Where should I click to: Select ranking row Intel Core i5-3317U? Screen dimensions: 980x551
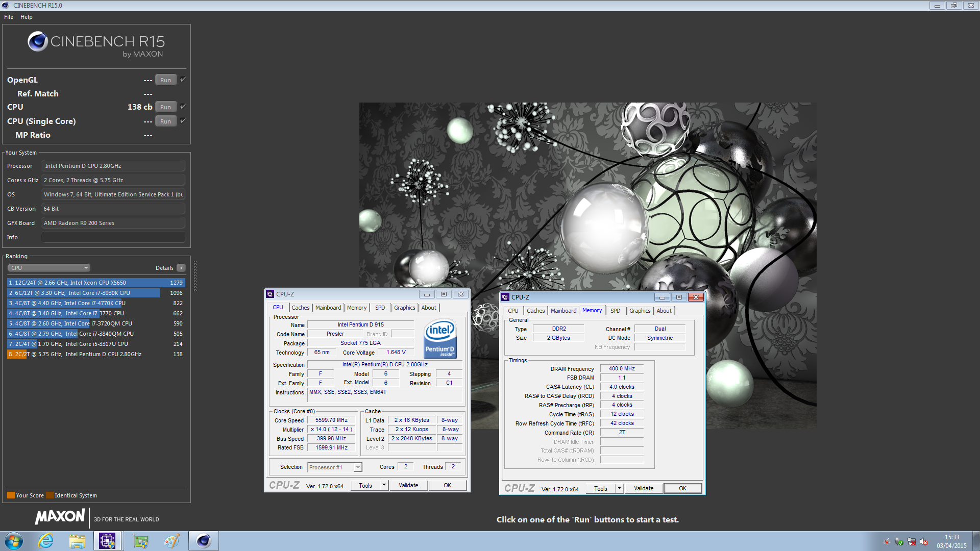[96, 344]
